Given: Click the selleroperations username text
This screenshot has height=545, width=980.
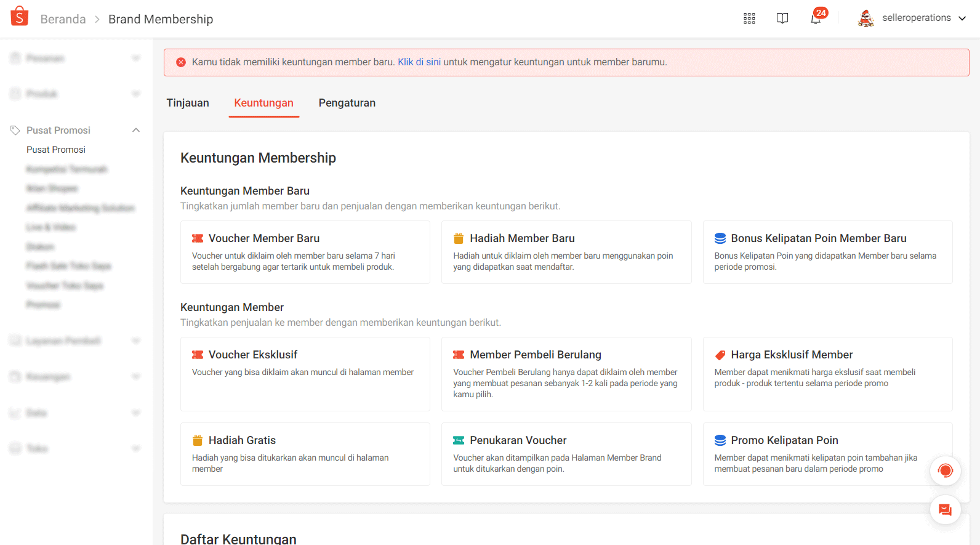Looking at the screenshot, I should [x=917, y=18].
